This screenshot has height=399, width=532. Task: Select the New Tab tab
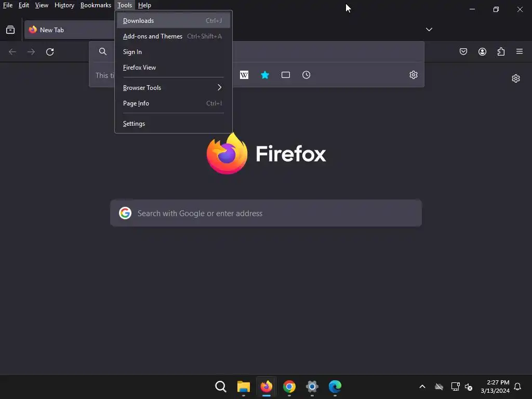click(70, 30)
